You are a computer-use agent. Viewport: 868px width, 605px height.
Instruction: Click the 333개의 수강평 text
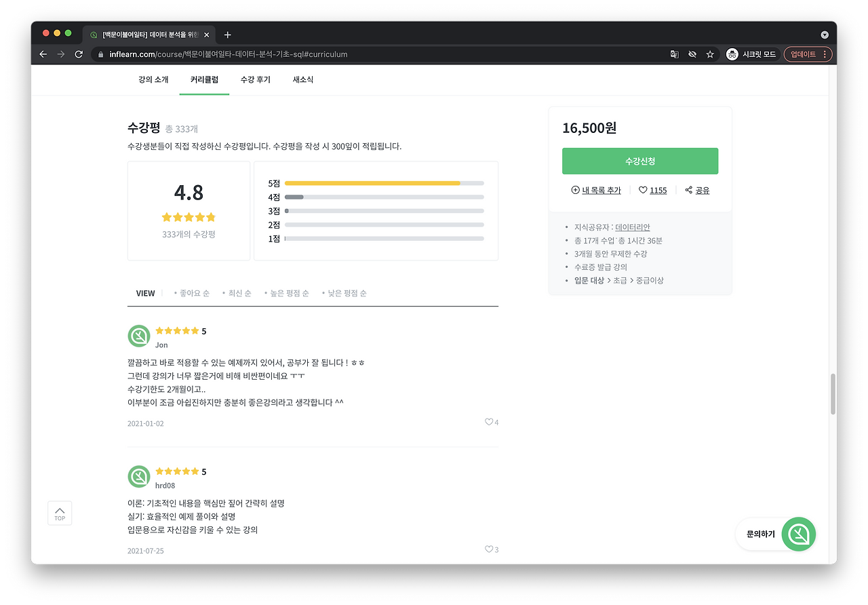tap(189, 234)
